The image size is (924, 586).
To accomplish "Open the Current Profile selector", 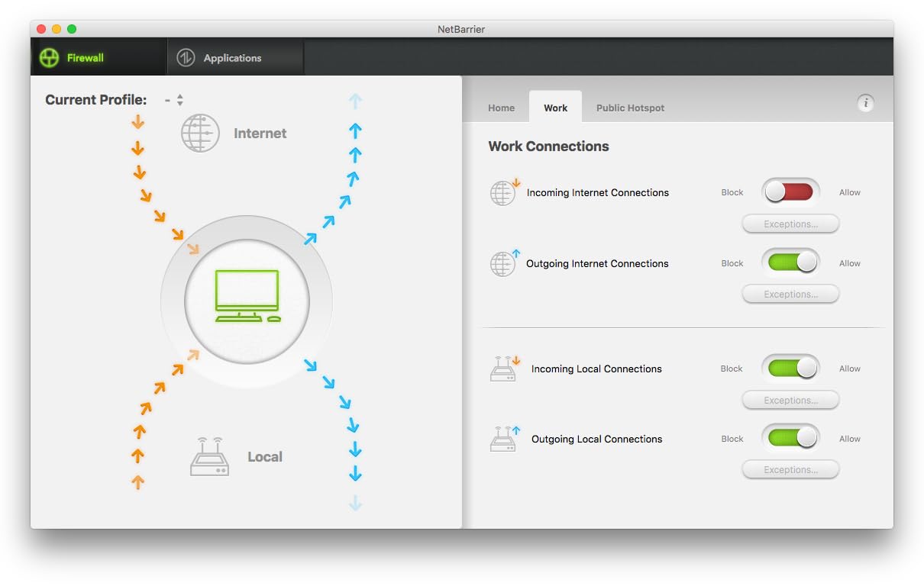I will (174, 100).
